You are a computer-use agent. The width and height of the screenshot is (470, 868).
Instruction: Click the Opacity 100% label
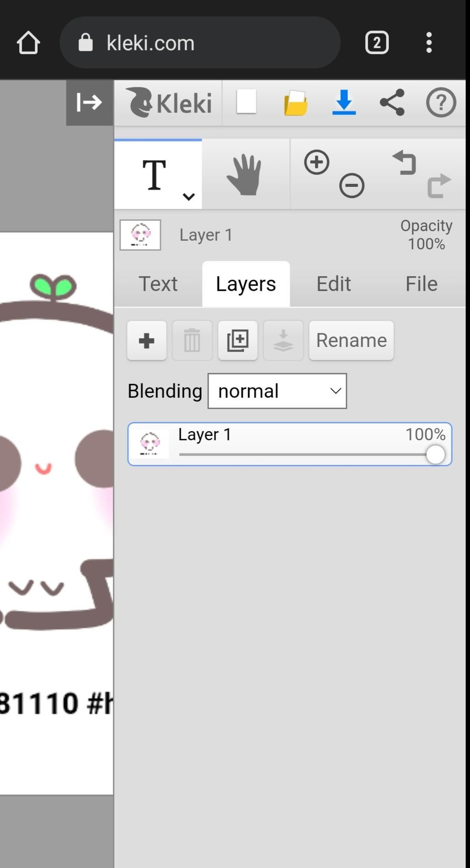426,235
